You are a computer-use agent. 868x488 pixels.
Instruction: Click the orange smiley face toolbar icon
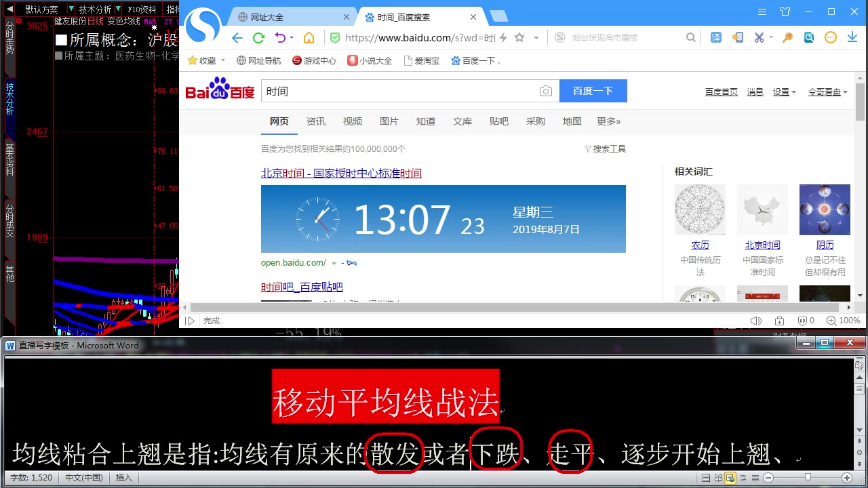coord(831,38)
